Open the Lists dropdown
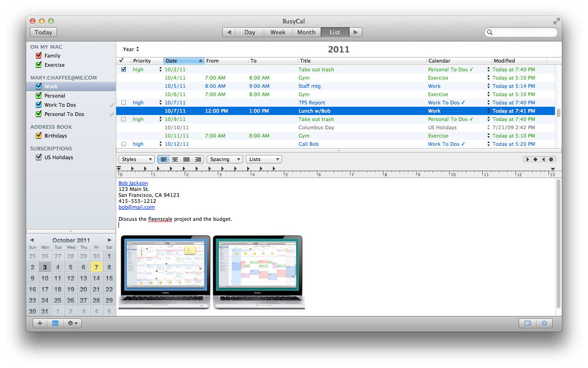This screenshot has width=588, height=368. pos(264,159)
